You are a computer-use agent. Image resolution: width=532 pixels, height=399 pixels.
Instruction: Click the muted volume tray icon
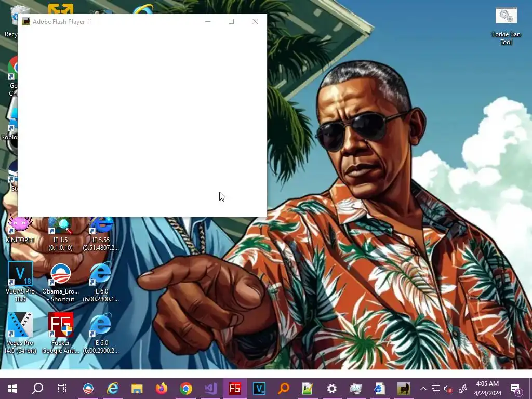click(448, 389)
